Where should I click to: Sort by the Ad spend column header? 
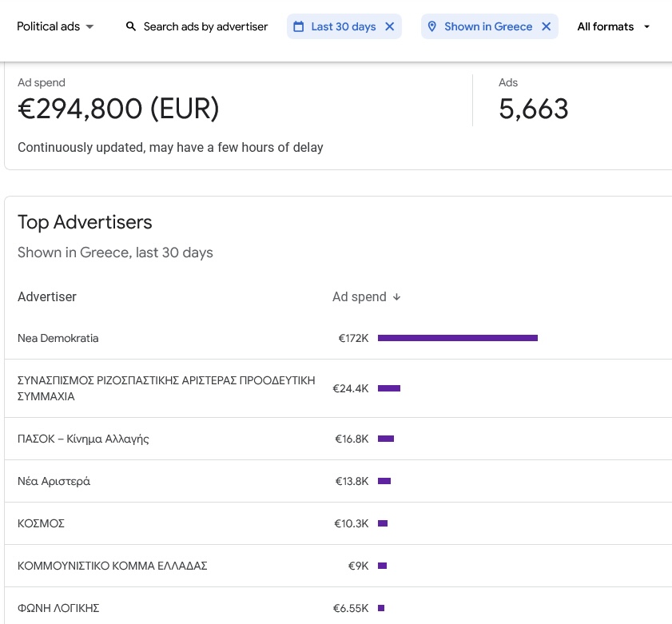[x=359, y=297]
